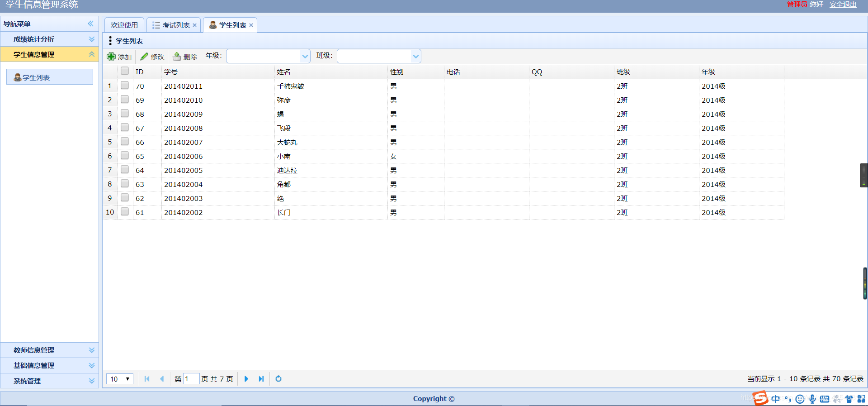Switch to the 欢迎使用 tab
This screenshot has width=868, height=406.
click(x=124, y=25)
